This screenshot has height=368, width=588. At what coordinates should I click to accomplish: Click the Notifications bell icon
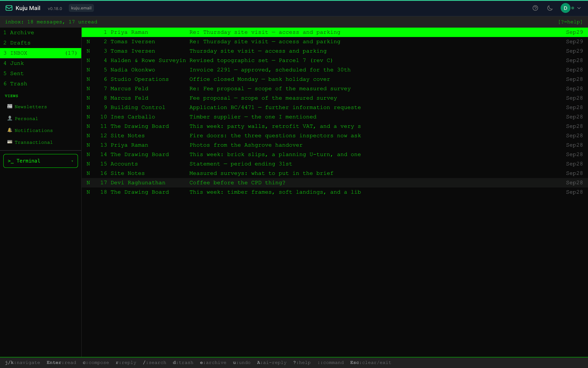[x=10, y=130]
